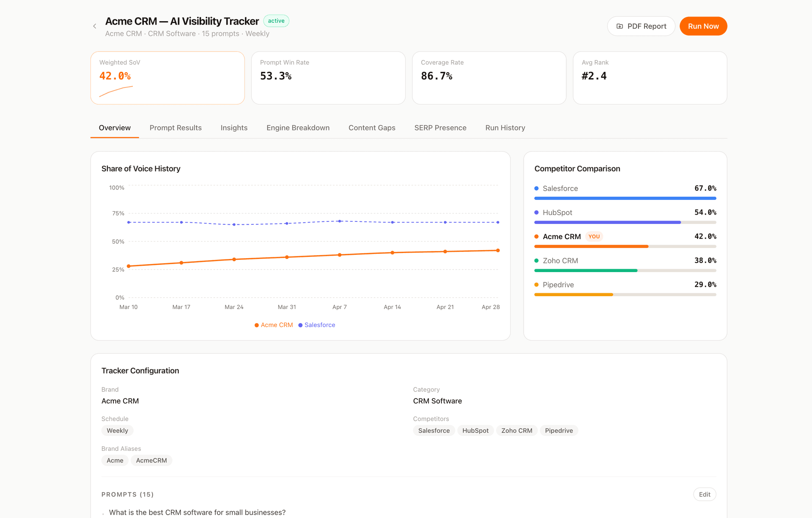812x518 pixels.
Task: Open the Prompt Results tab
Action: coord(176,128)
